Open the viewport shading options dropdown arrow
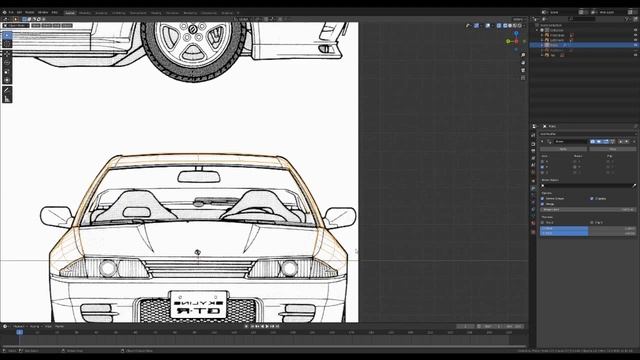The width and height of the screenshot is (640, 360). click(x=524, y=25)
